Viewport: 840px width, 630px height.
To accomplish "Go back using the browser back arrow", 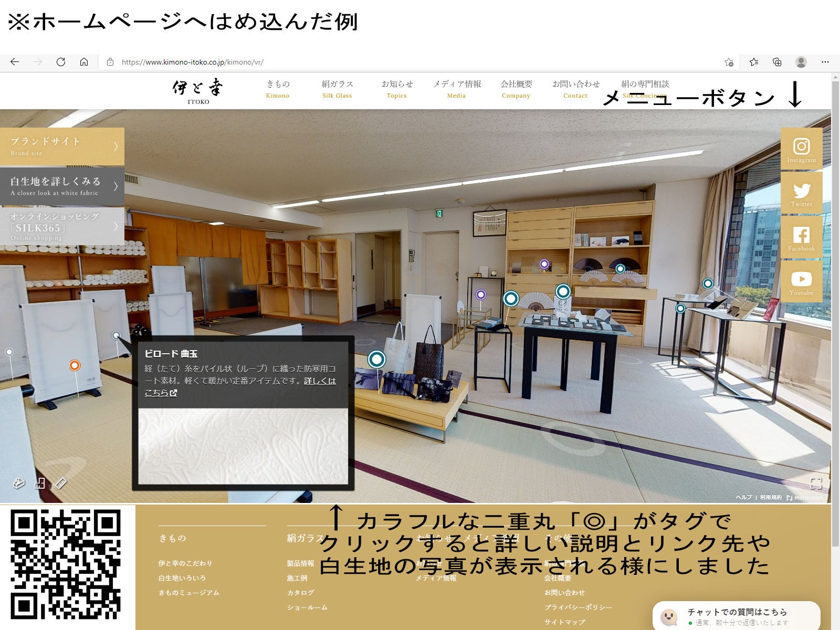I will [15, 62].
